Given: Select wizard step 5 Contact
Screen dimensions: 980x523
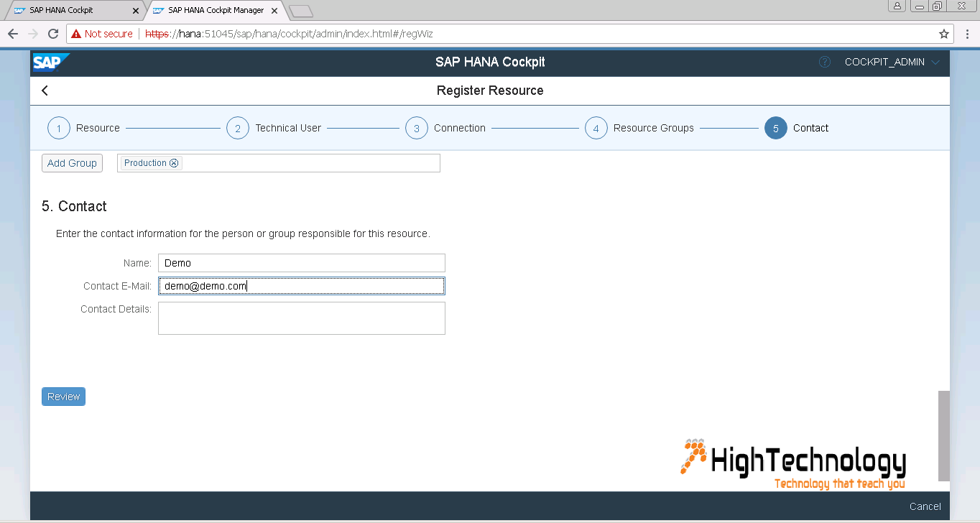Looking at the screenshot, I should pyautogui.click(x=797, y=128).
